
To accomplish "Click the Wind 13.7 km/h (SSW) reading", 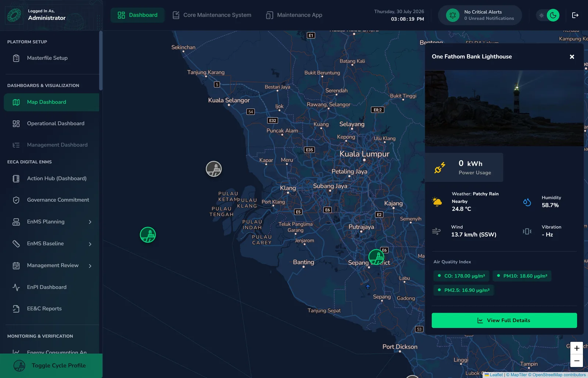I will (474, 231).
